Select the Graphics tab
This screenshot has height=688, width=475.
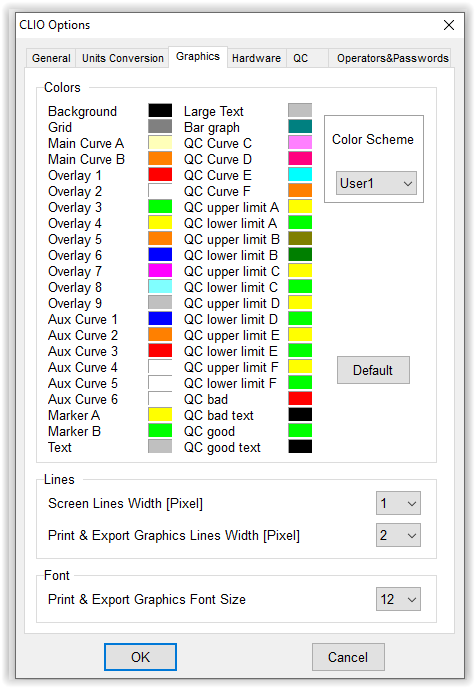(x=198, y=57)
